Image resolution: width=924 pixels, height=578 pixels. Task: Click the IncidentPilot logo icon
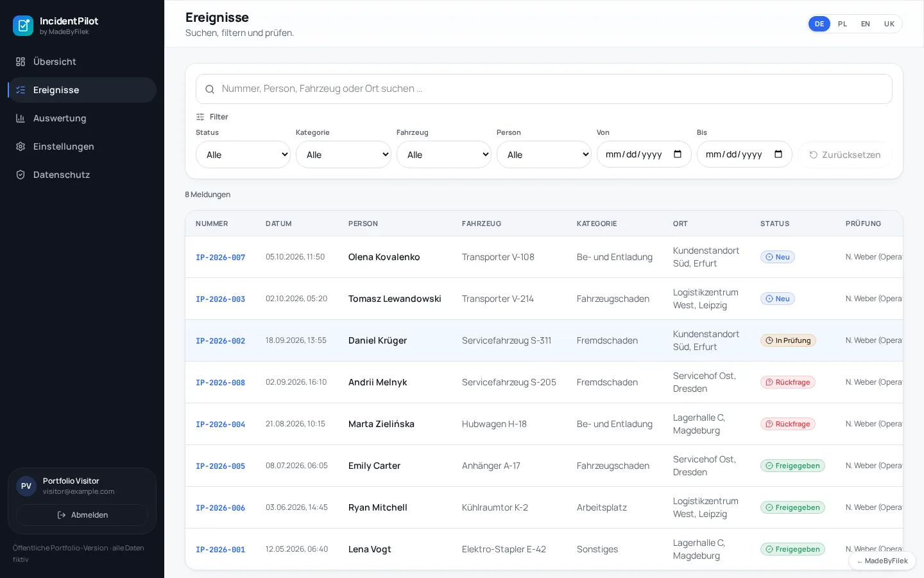(x=23, y=26)
